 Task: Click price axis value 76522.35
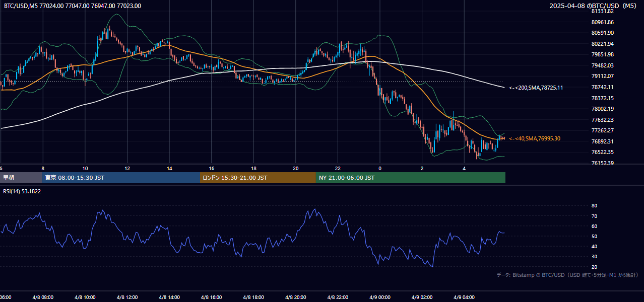click(602, 152)
